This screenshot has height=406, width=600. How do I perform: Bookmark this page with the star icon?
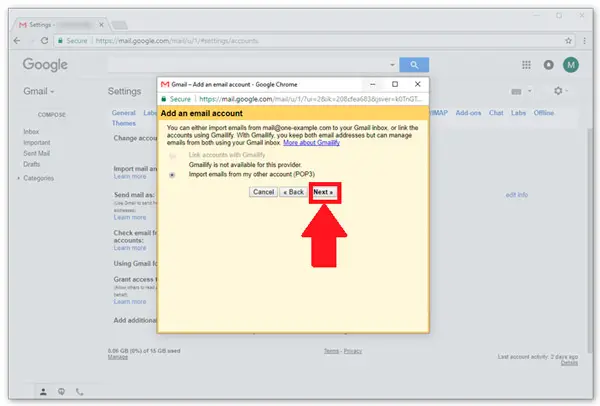(x=568, y=41)
